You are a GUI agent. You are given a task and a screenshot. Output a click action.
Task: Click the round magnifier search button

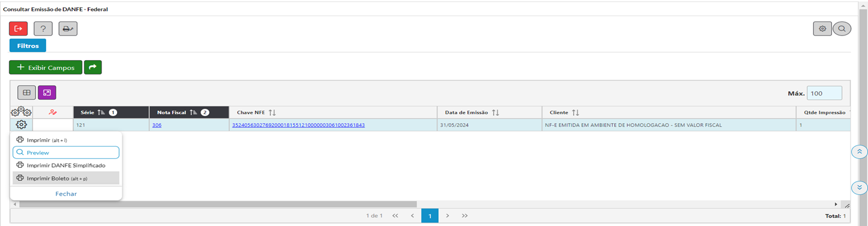[842, 28]
